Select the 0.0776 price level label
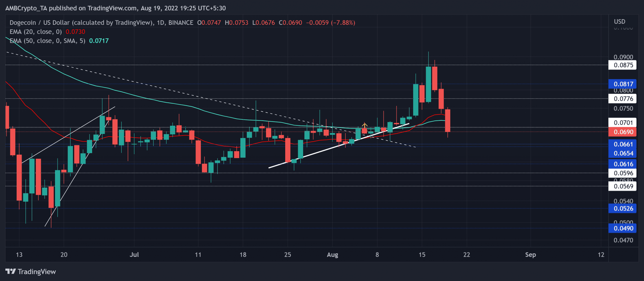644x281 pixels. point(623,99)
